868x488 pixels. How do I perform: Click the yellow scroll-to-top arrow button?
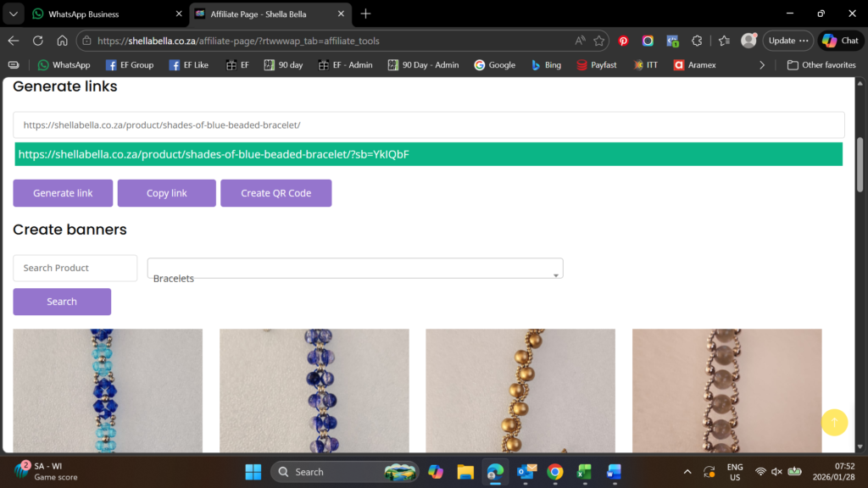click(x=834, y=423)
